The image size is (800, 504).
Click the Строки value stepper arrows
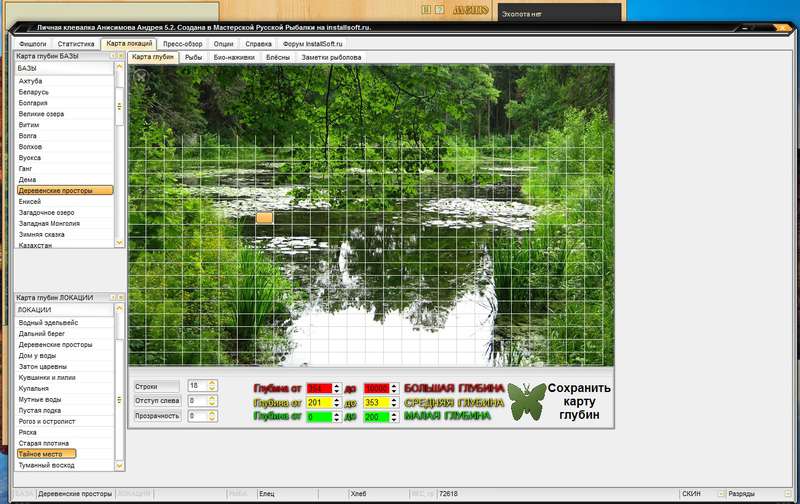click(213, 386)
